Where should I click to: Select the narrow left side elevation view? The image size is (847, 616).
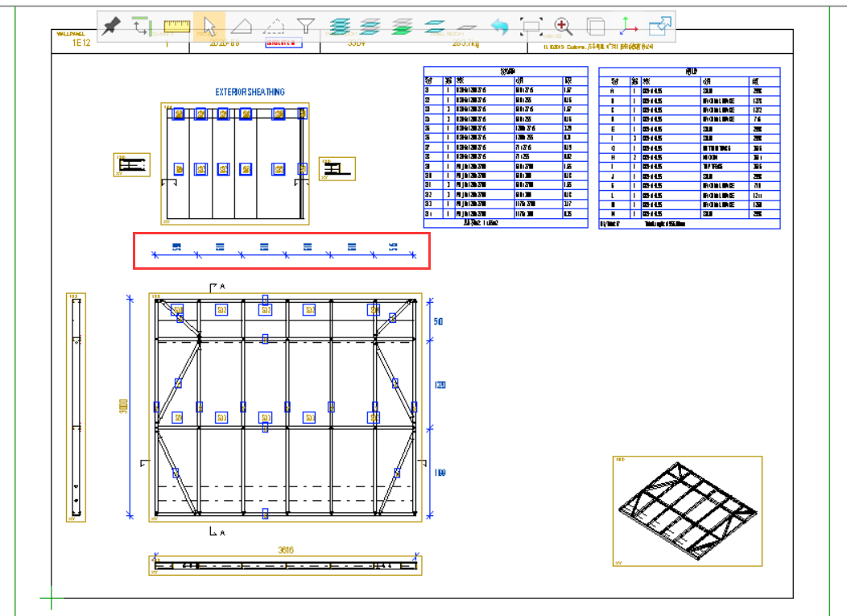click(x=76, y=407)
